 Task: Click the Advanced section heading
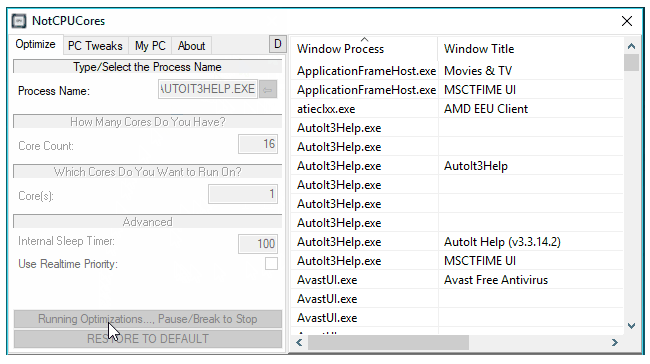[x=148, y=222]
